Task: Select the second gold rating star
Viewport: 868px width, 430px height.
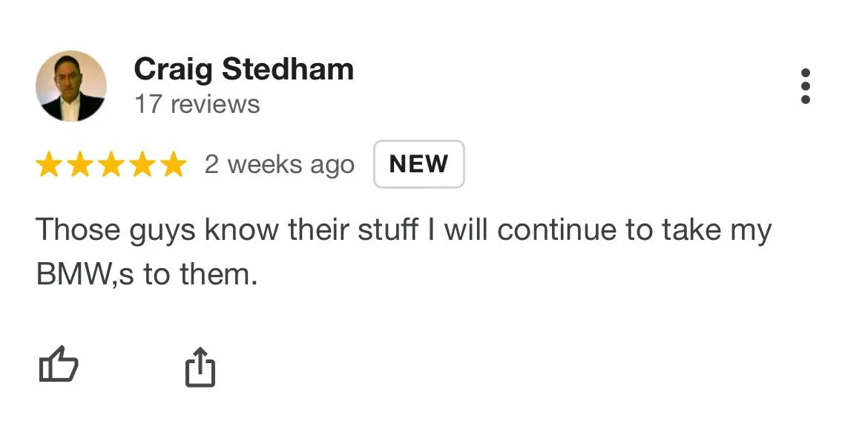Action: pyautogui.click(x=80, y=165)
